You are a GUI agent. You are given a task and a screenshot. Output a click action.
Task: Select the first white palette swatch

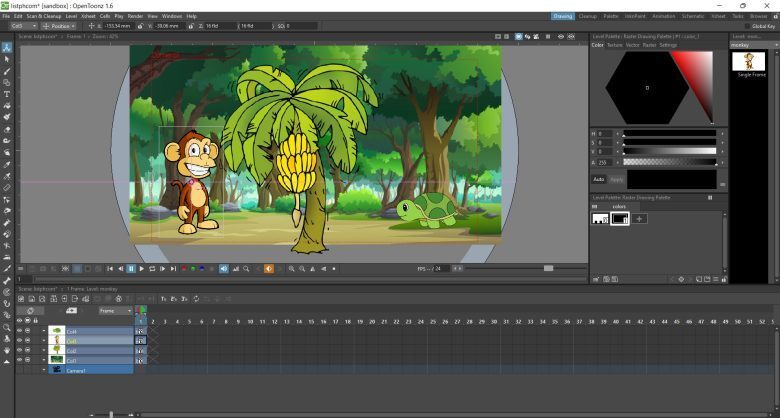tap(600, 218)
